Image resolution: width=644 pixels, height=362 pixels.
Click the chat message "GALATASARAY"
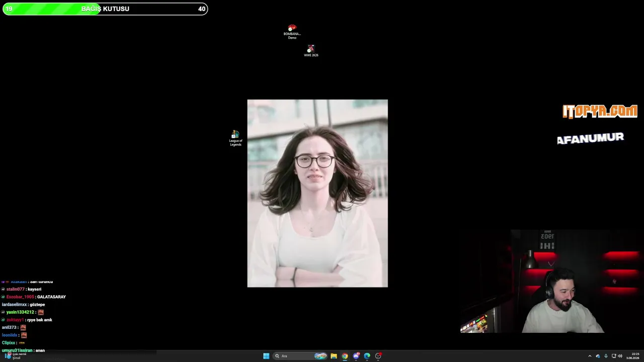pos(51,297)
